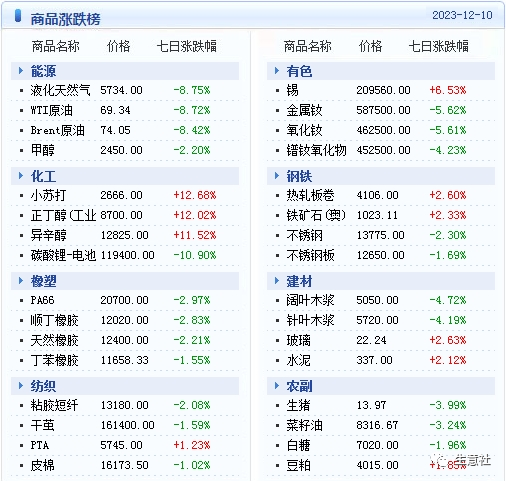This screenshot has height=481, width=506.
Task: Select commodity 异辛醇
Action: pos(48,235)
